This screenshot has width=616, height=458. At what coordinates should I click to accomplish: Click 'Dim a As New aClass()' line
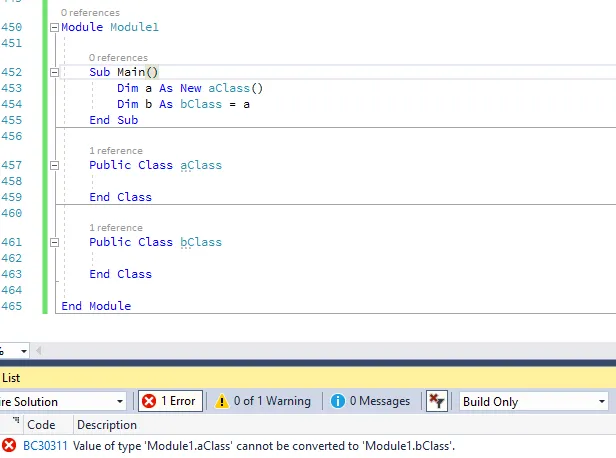[190, 88]
